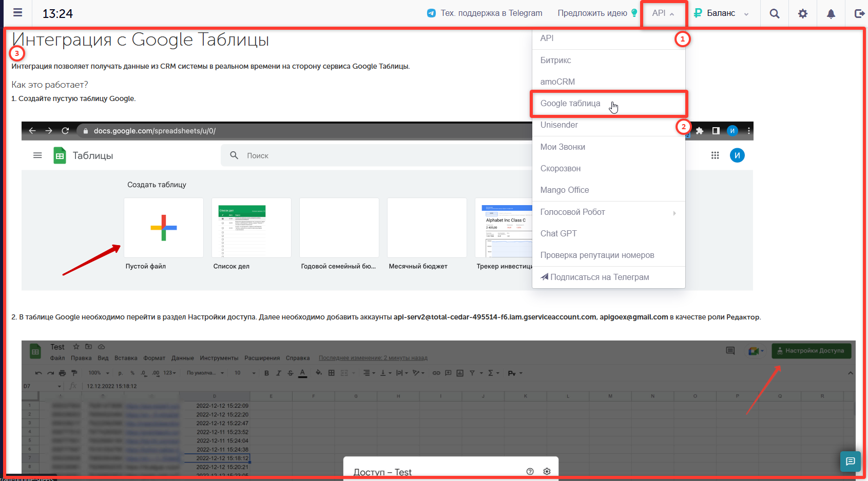
Task: Click the Поиск field in Sheets
Action: tap(377, 155)
